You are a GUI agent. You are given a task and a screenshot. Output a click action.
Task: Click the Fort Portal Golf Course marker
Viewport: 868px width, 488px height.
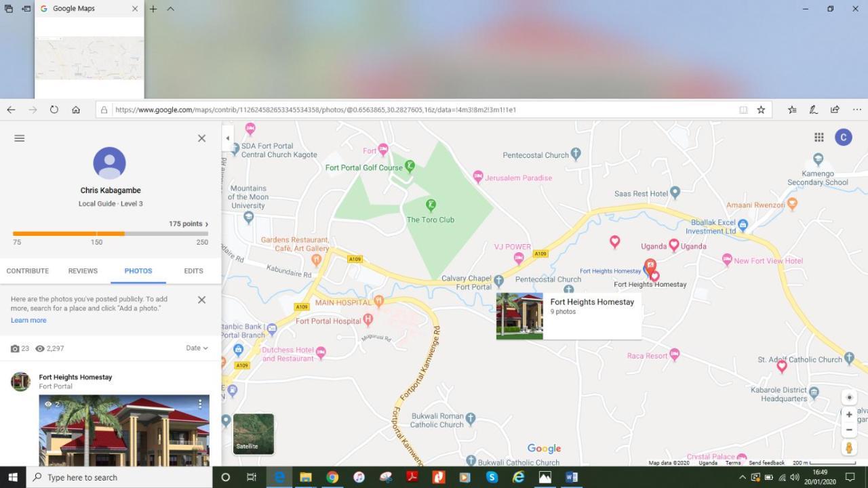[x=410, y=165]
